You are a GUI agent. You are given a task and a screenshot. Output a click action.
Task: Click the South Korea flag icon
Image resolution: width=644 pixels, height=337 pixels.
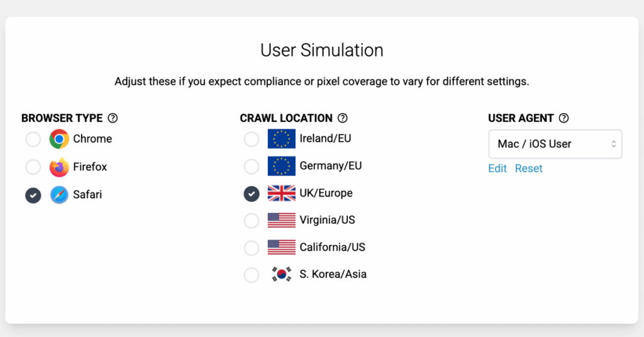(x=281, y=274)
